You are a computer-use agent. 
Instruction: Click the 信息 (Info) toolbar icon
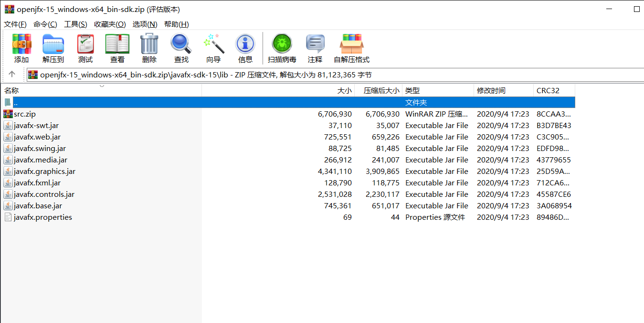245,44
